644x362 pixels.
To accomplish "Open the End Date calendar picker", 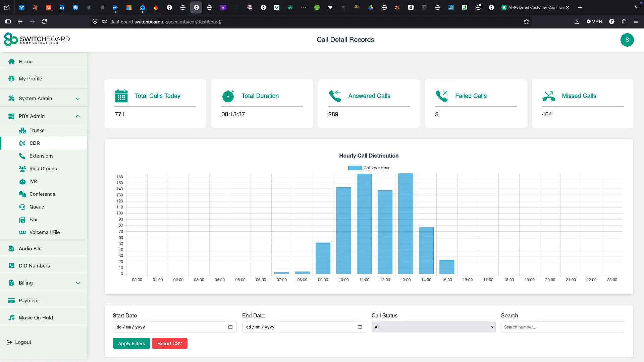I will pyautogui.click(x=360, y=327).
